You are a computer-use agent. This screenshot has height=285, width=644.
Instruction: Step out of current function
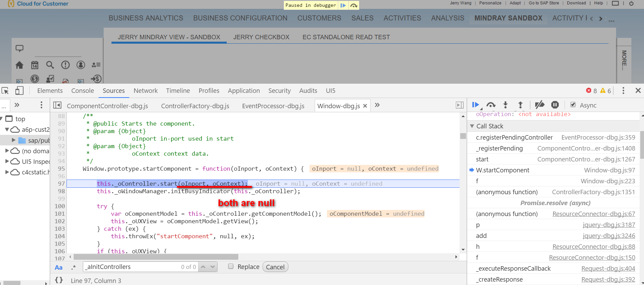[x=520, y=105]
